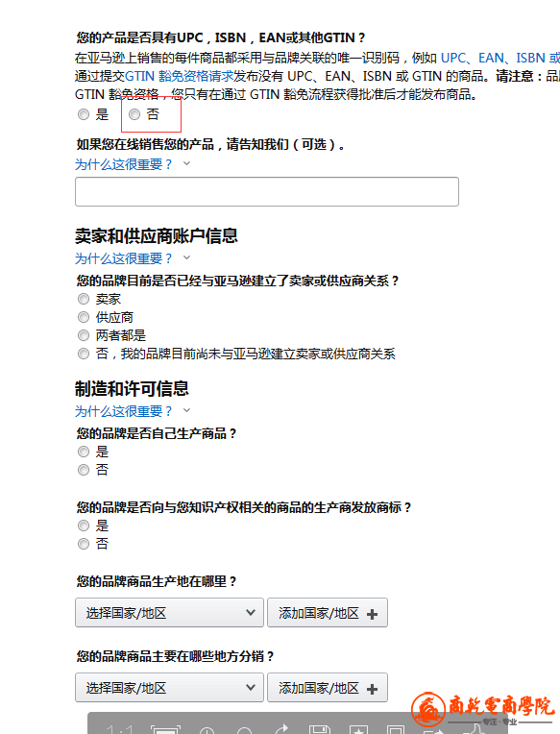Click the floppy disk save icon

tap(320, 729)
